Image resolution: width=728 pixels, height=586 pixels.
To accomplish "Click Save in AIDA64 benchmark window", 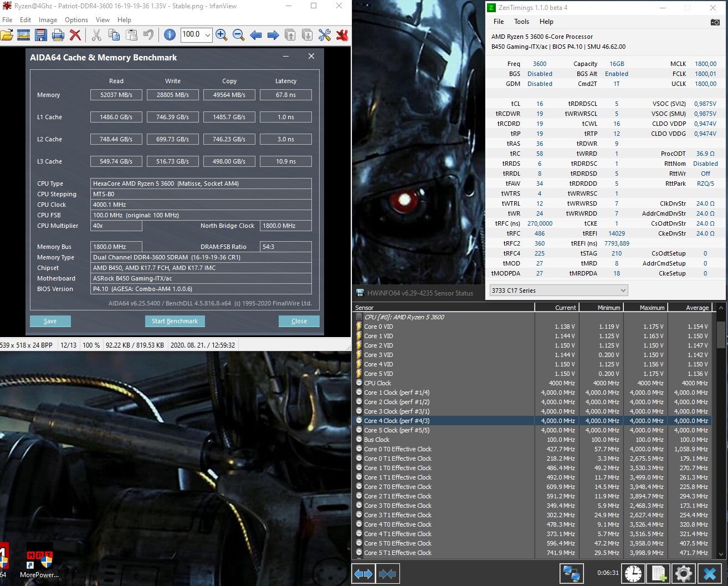I will coord(50,321).
